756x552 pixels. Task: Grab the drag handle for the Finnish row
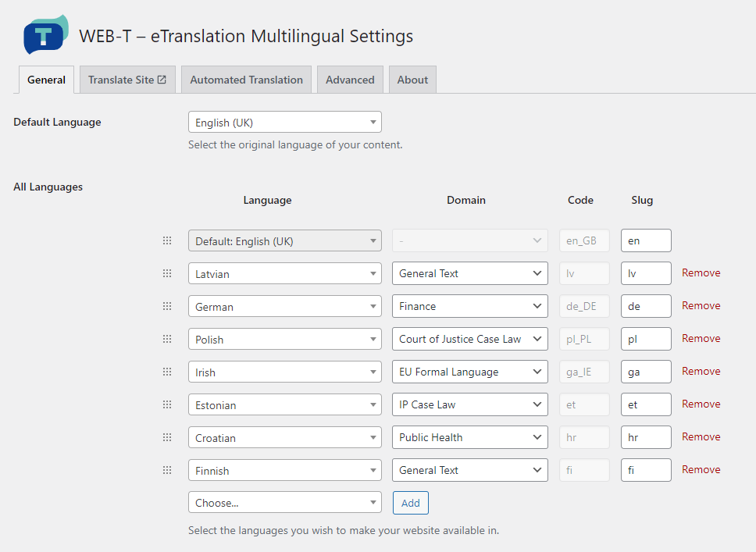click(167, 470)
